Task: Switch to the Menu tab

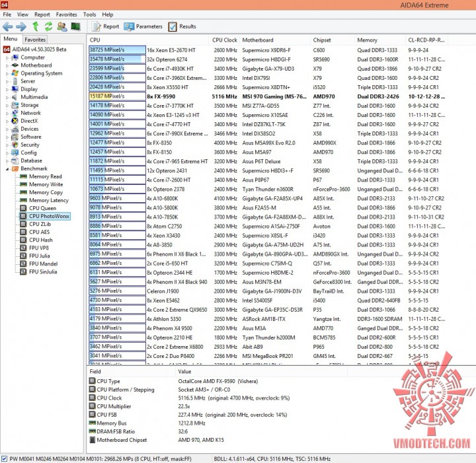Action: tap(11, 39)
